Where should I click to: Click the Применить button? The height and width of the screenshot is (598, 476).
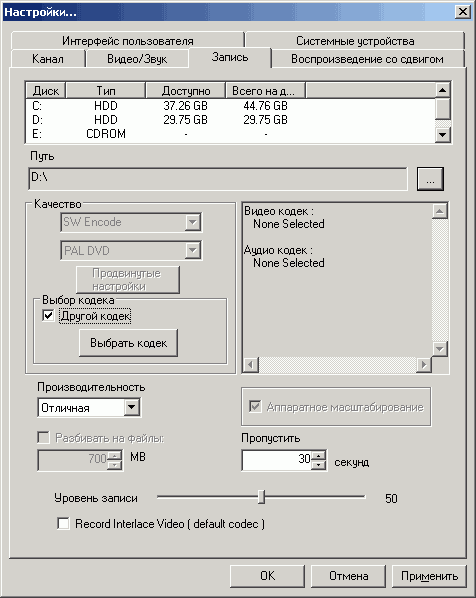(x=429, y=576)
